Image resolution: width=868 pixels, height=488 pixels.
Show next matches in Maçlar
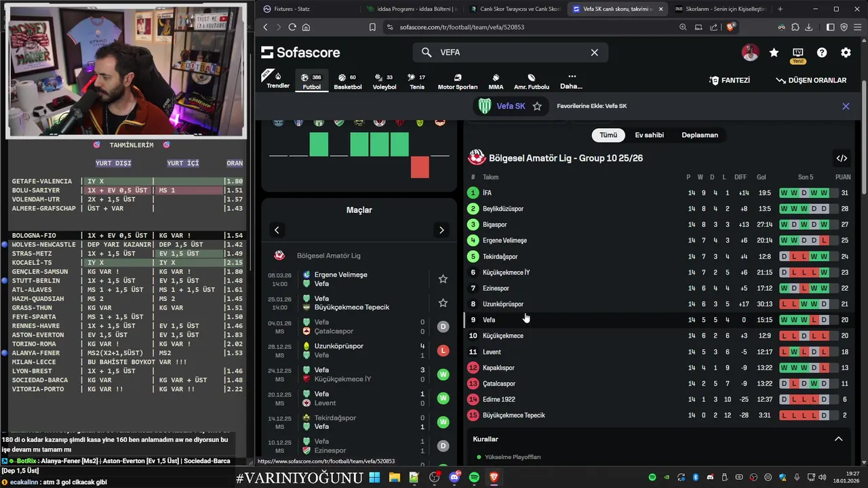[x=441, y=230]
